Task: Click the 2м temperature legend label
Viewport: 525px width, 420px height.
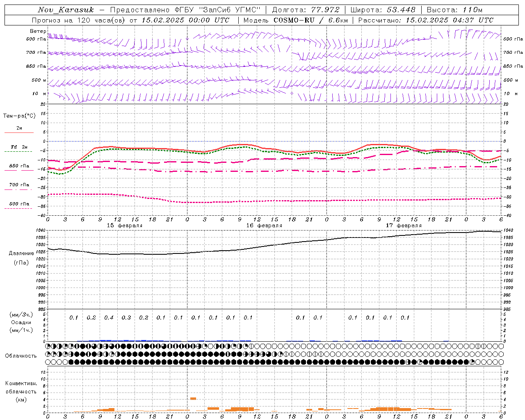Action: 19,128
